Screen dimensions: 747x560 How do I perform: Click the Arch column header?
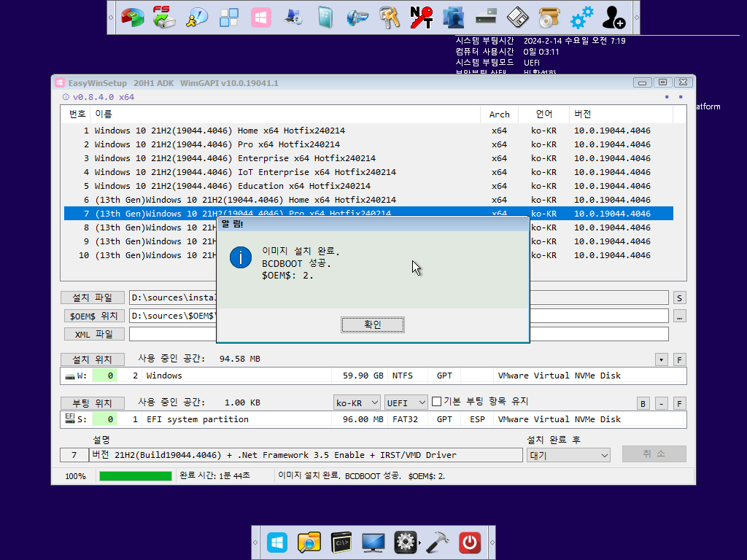tap(499, 114)
